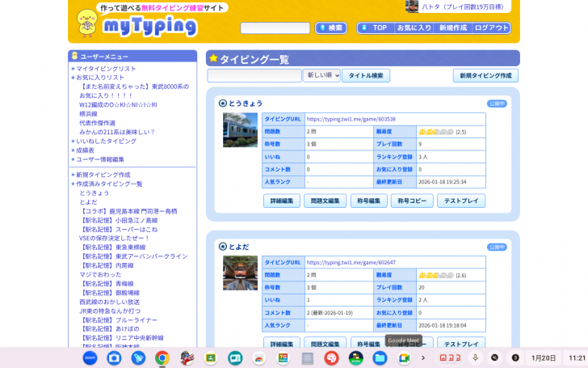Open the Files app in shelf
This screenshot has width=588, height=368.
click(380, 357)
